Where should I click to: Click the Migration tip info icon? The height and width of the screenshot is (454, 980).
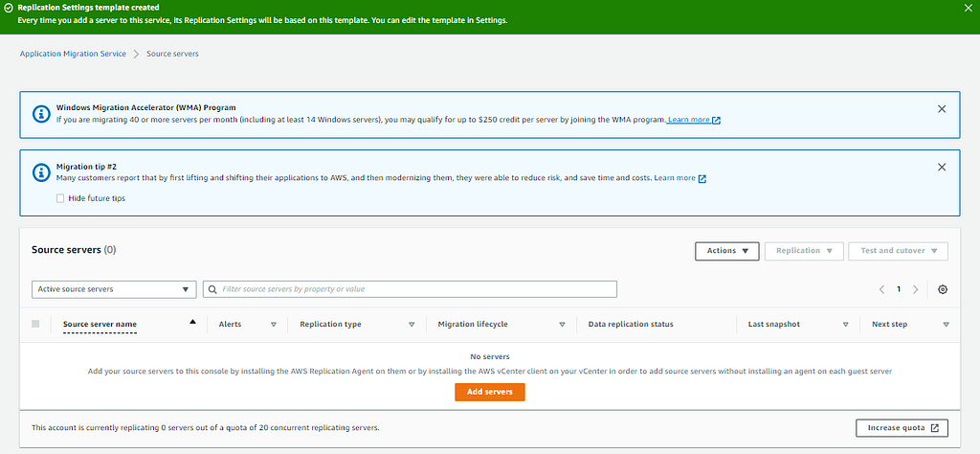pyautogui.click(x=41, y=172)
